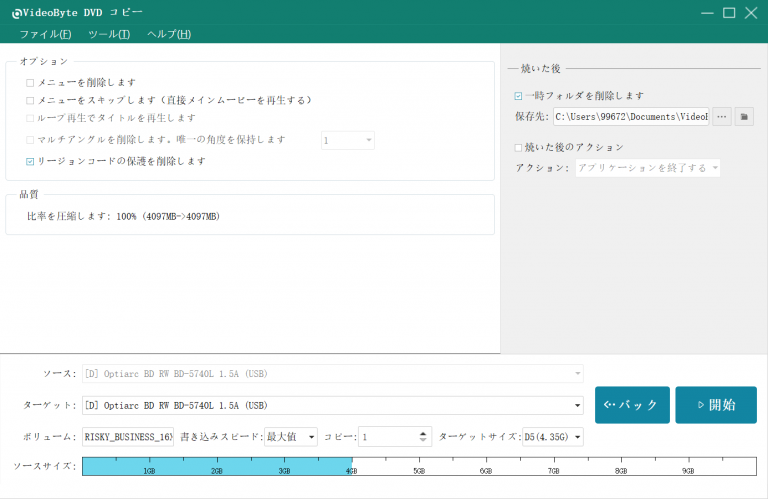Click the バック back button
The width and height of the screenshot is (768, 499).
[x=632, y=405]
